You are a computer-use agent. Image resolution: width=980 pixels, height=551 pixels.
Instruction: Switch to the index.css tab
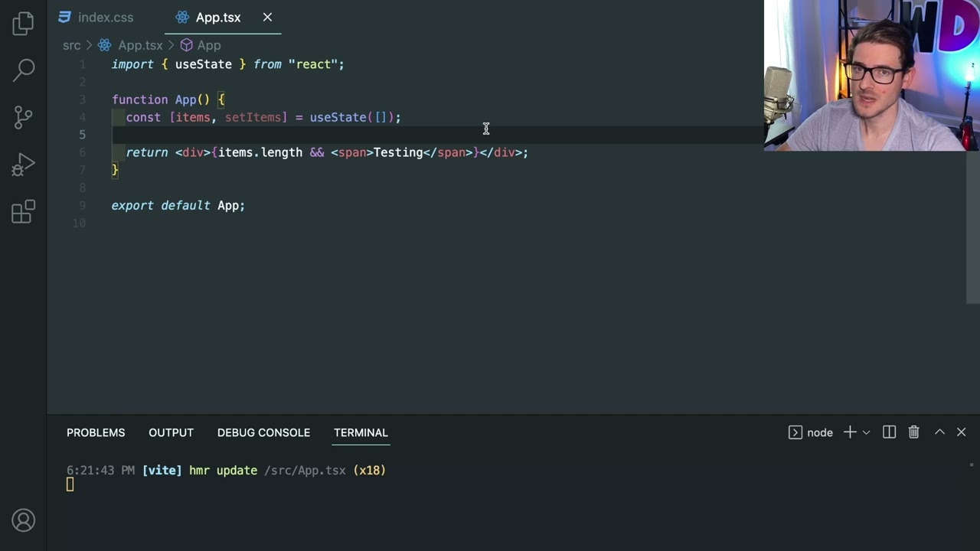click(106, 17)
